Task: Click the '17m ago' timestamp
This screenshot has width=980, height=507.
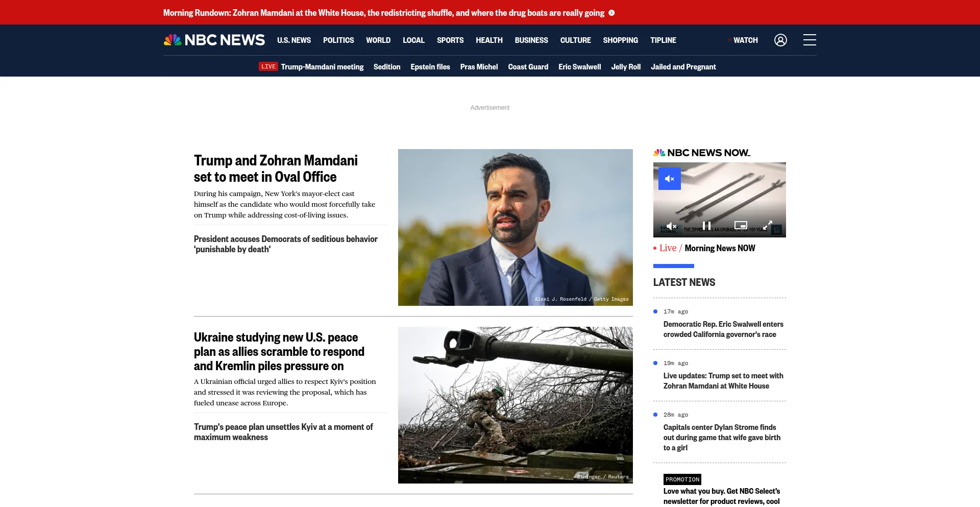Action: (x=676, y=311)
